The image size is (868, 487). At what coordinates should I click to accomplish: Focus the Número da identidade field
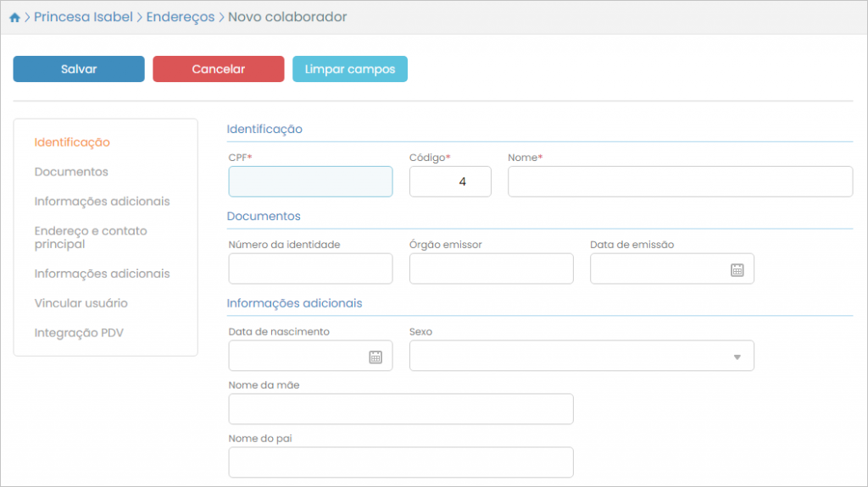310,268
